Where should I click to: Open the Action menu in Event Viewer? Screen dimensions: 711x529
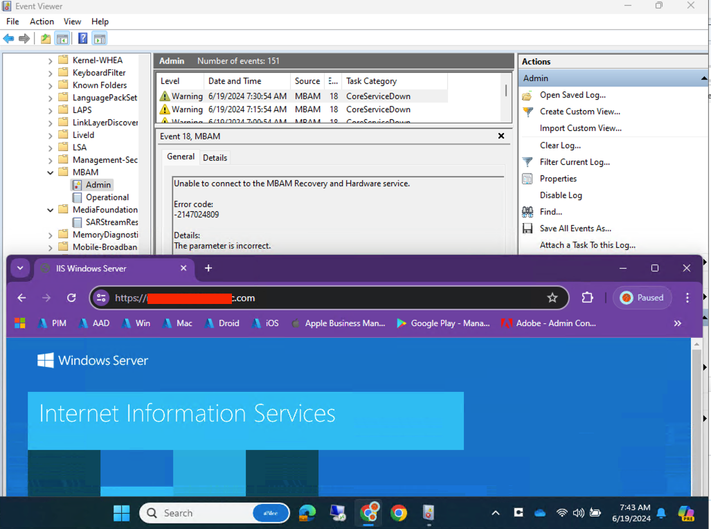pyautogui.click(x=42, y=22)
